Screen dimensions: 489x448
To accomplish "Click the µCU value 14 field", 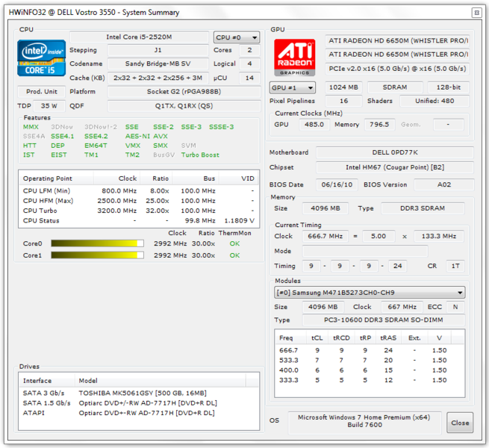I will (x=249, y=78).
